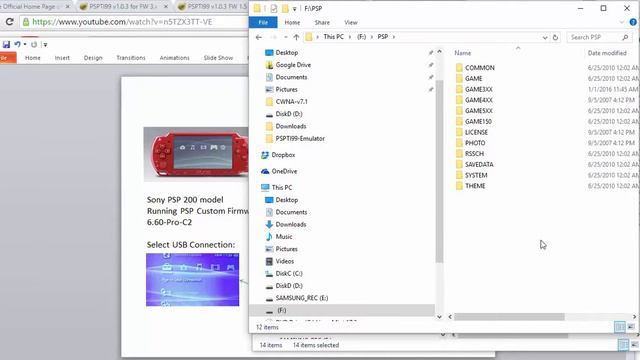640x360 pixels.
Task: Open the View ribbon tab
Action: coord(351,22)
